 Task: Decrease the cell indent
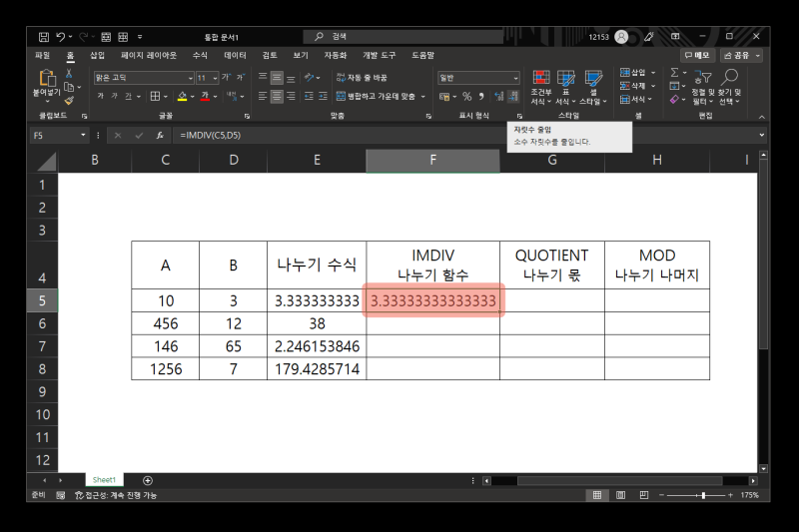tap(309, 96)
